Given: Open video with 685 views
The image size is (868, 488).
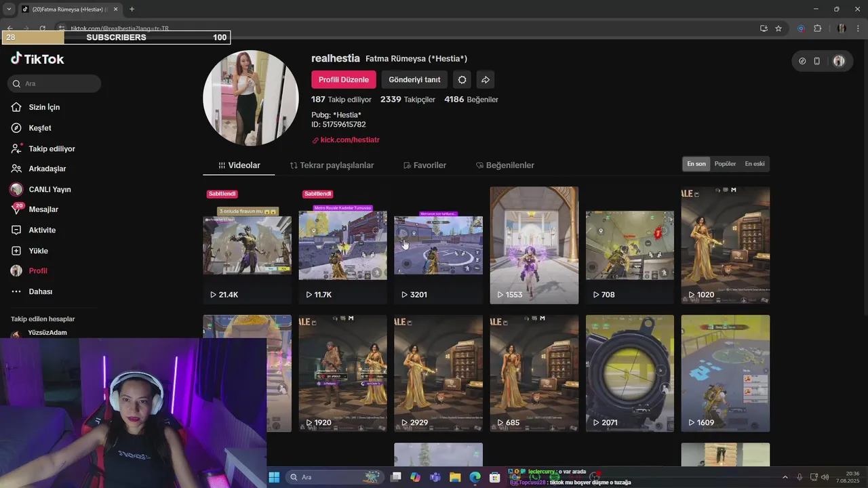Looking at the screenshot, I should click(x=534, y=373).
